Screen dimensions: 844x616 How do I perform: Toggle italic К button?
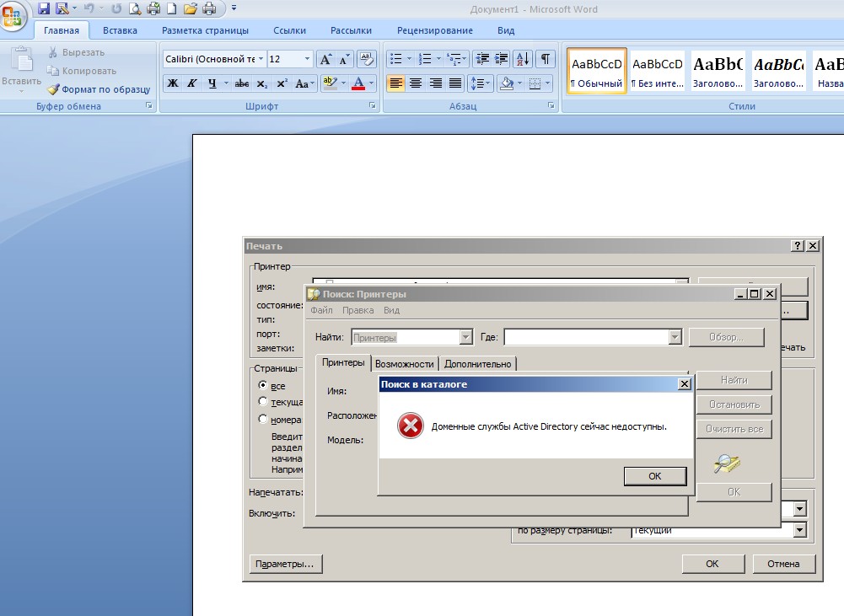(192, 83)
